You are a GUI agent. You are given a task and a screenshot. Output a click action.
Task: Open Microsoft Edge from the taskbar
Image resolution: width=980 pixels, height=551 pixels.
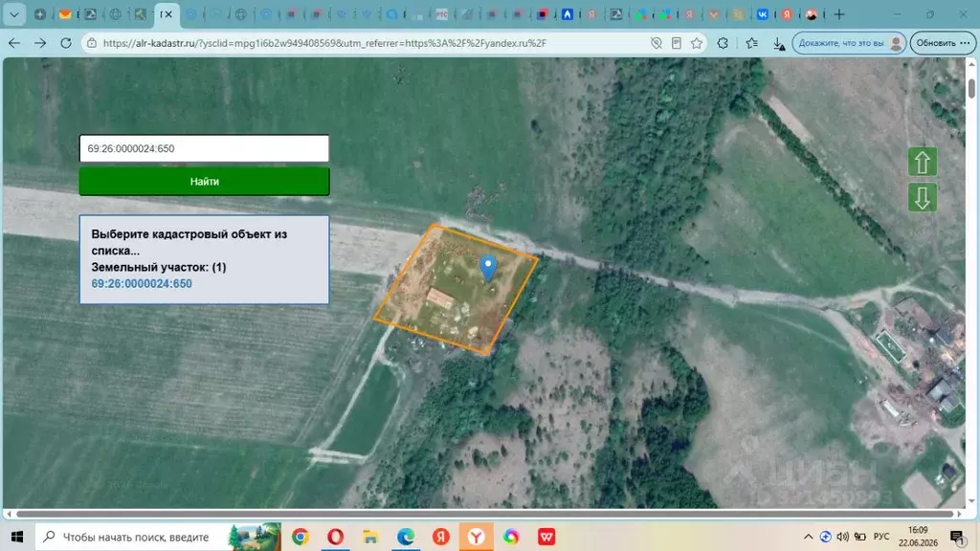[x=406, y=537]
